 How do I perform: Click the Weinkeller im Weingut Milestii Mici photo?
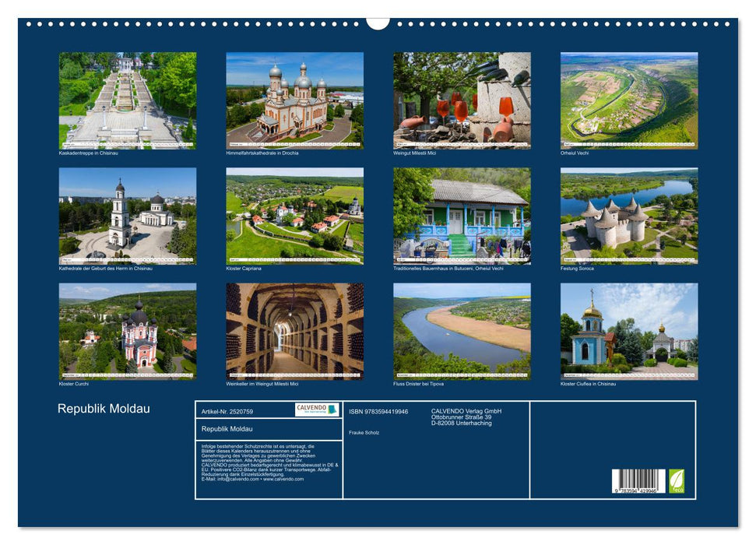[294, 332]
